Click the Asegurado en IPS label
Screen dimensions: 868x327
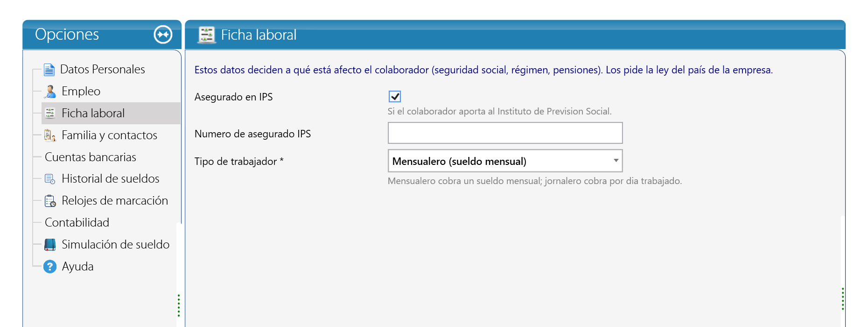click(x=233, y=97)
